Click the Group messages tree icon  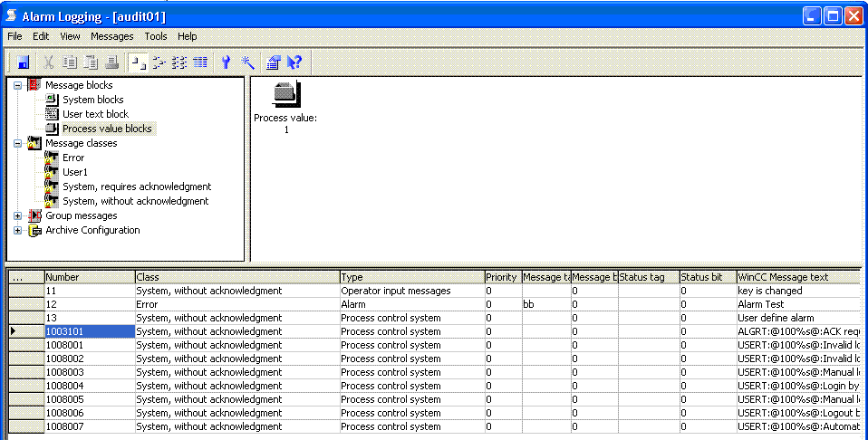34,215
